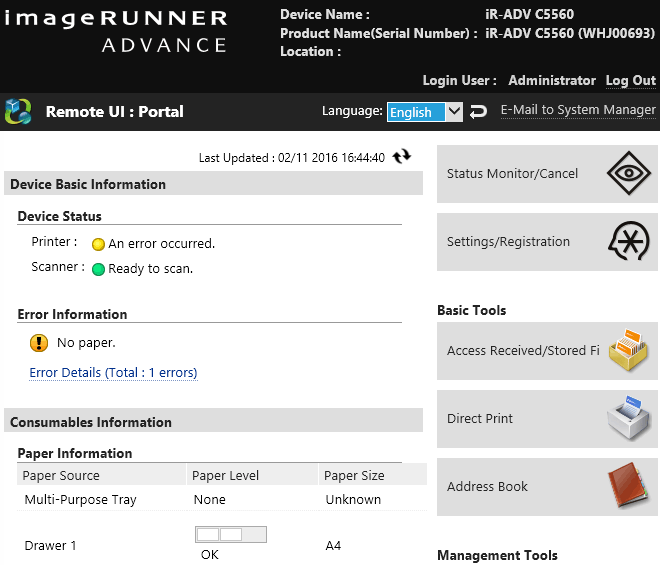This screenshot has width=660, height=565.
Task: Select the 'Multi-Purpose Tray' row text
Action: point(80,499)
